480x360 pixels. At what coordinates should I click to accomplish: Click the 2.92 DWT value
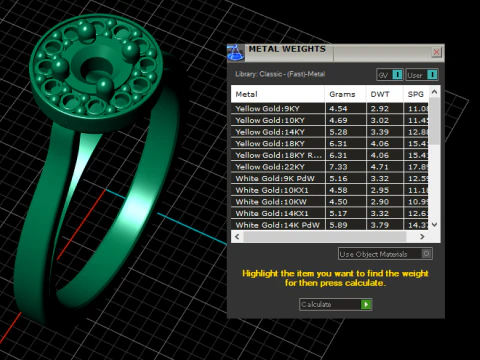click(x=380, y=109)
